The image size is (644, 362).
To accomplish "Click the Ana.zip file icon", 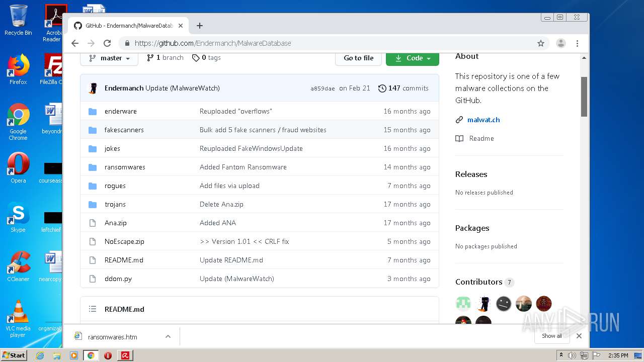I will (93, 223).
